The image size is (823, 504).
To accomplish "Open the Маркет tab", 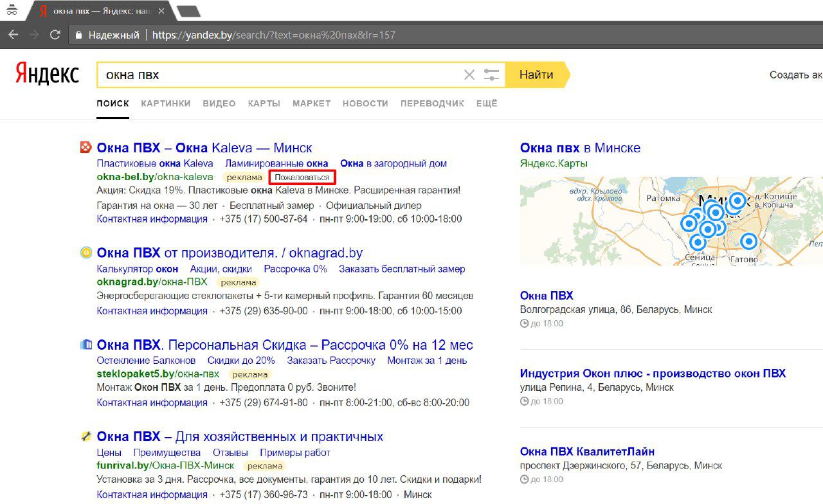I will (312, 103).
